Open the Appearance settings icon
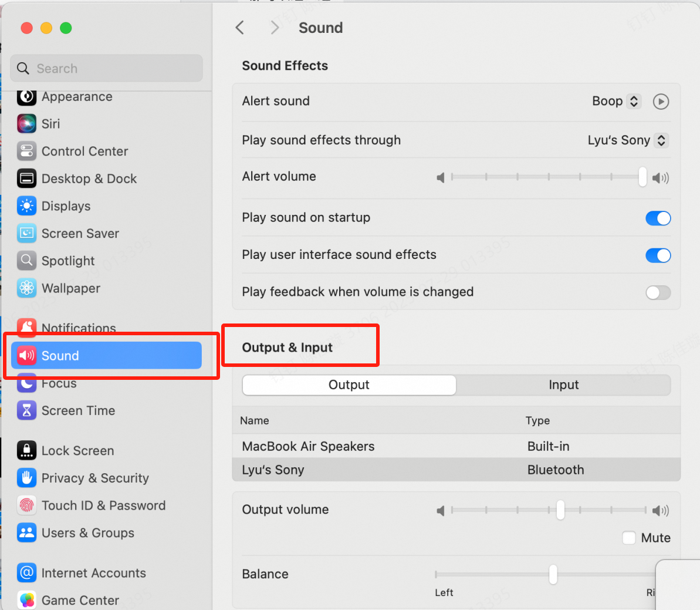The width and height of the screenshot is (700, 610). pos(27,96)
